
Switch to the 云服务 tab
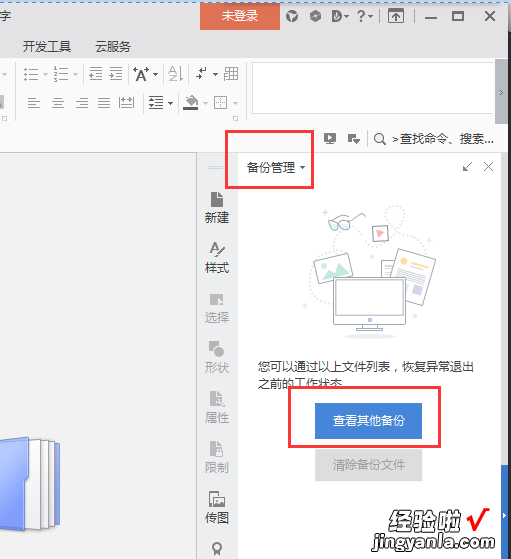113,47
